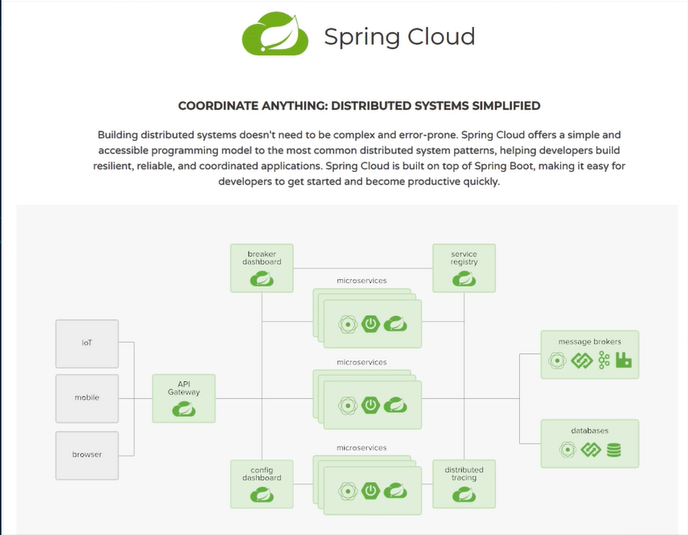Click the database cylinder icon in databases
The height and width of the screenshot is (535, 688).
pyautogui.click(x=614, y=450)
